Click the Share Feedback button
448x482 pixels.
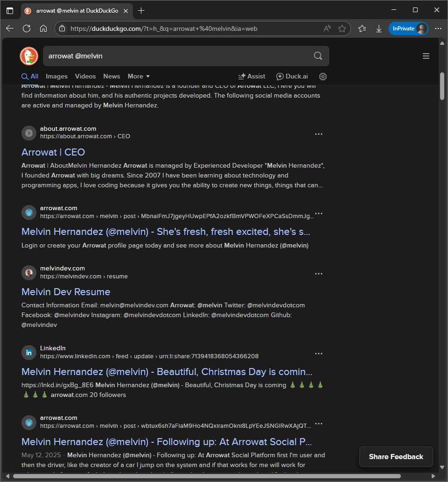tap(396, 457)
